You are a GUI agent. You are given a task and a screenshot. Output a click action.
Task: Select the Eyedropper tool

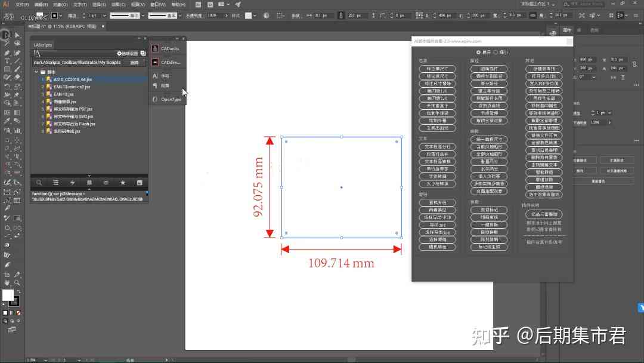coord(7,121)
